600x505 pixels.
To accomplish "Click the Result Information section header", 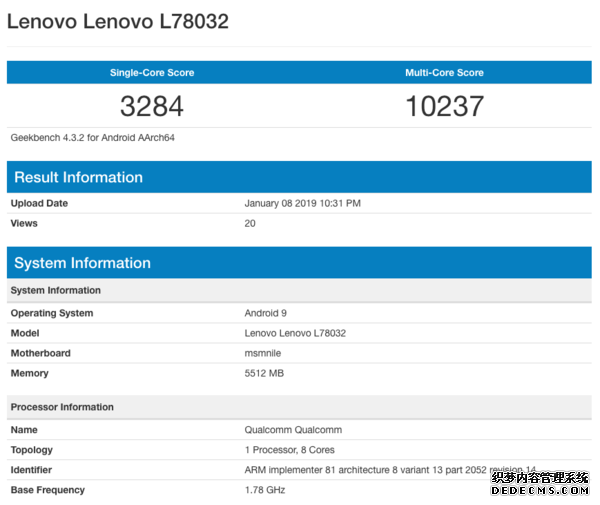I will point(299,177).
